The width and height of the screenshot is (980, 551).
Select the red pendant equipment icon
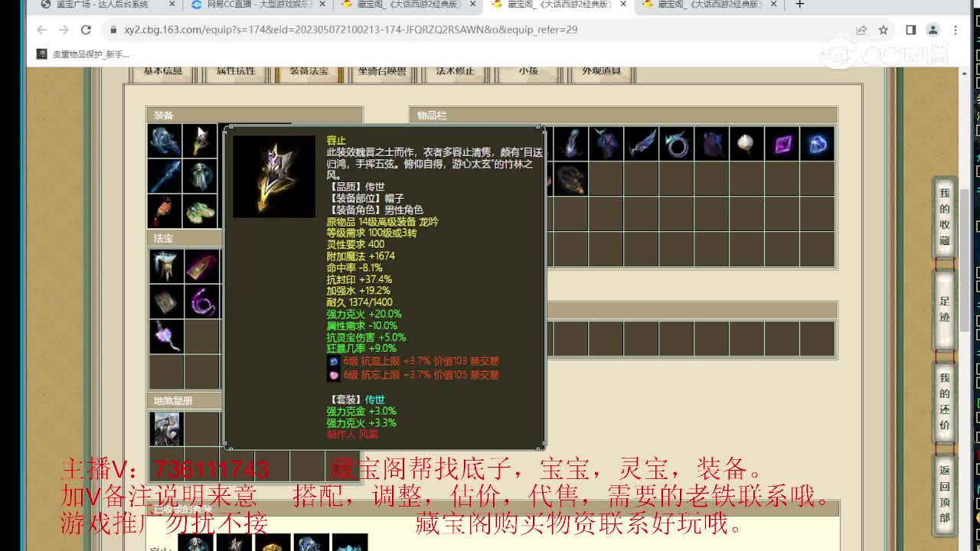(165, 211)
